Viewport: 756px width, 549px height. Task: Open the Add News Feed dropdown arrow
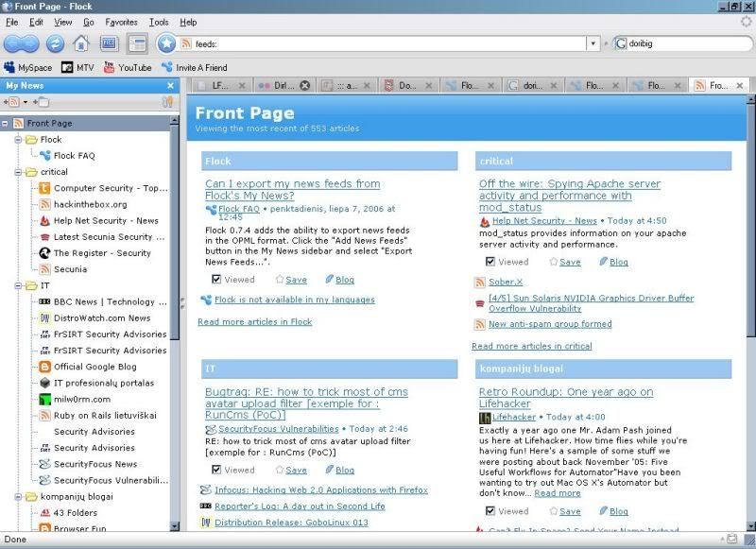[26, 102]
